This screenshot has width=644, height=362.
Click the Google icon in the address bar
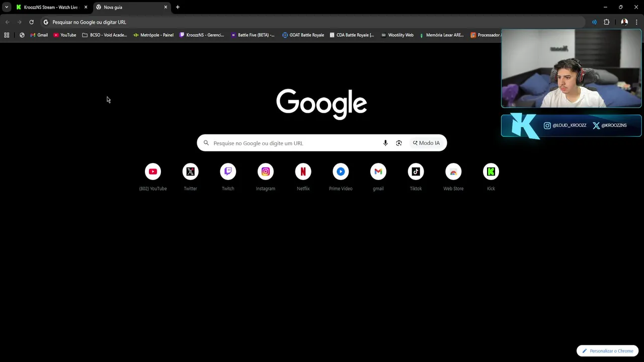pos(46,22)
